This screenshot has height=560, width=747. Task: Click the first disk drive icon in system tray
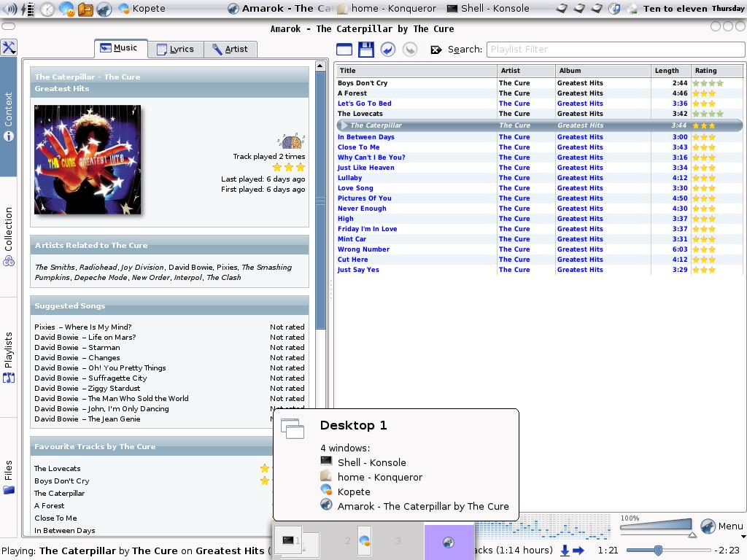(x=562, y=9)
